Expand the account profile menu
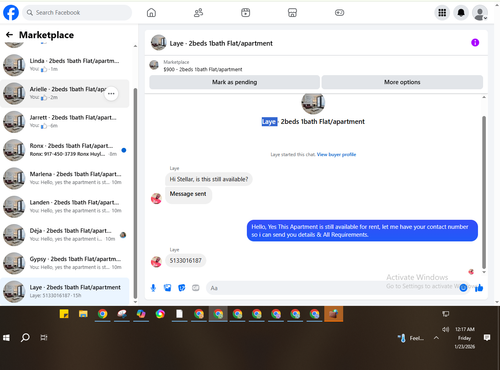500x370 pixels. click(x=480, y=13)
